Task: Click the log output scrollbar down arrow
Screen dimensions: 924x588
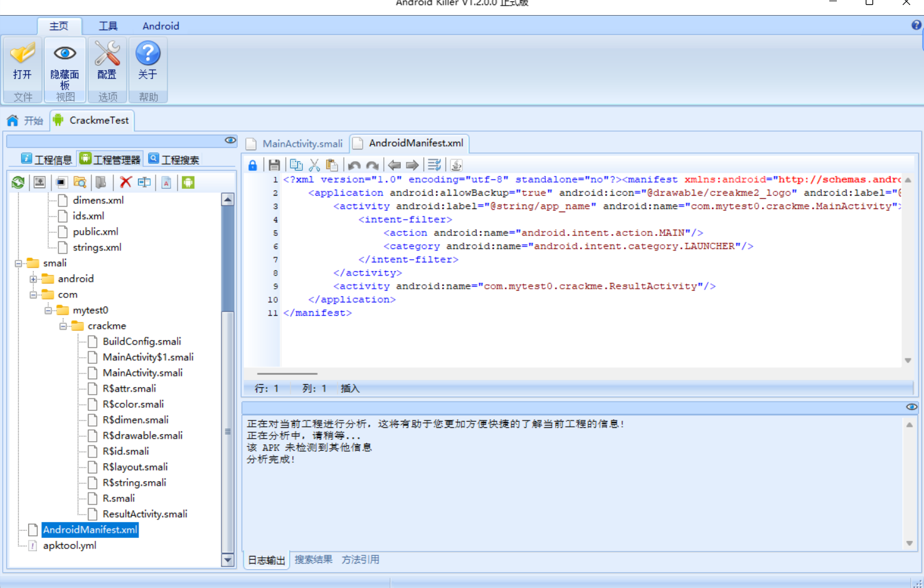Action: click(x=909, y=543)
